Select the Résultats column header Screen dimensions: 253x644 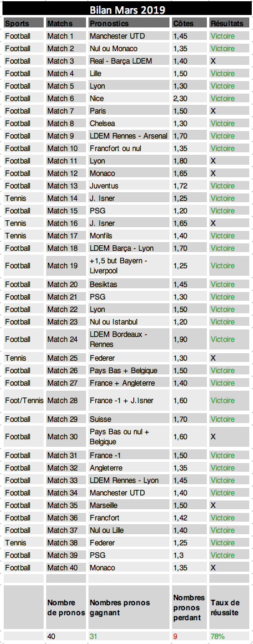229,23
